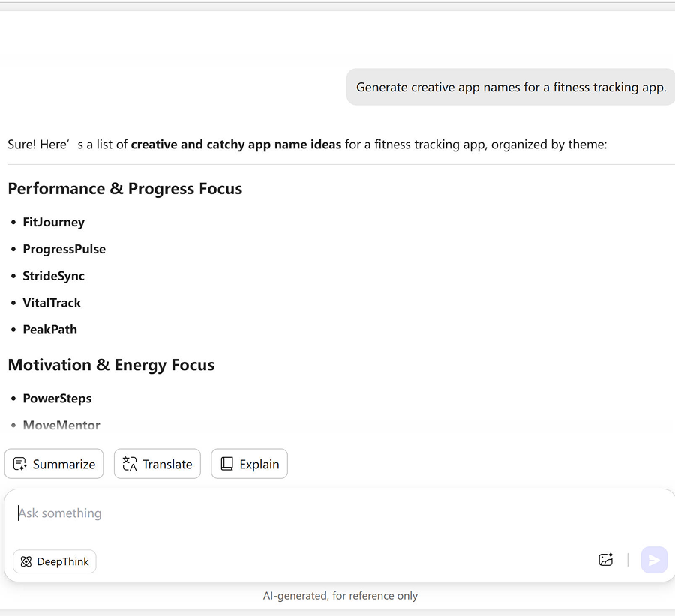This screenshot has width=675, height=616.
Task: Click the "AI-generated, for reference only" disclaimer
Action: pyautogui.click(x=340, y=596)
